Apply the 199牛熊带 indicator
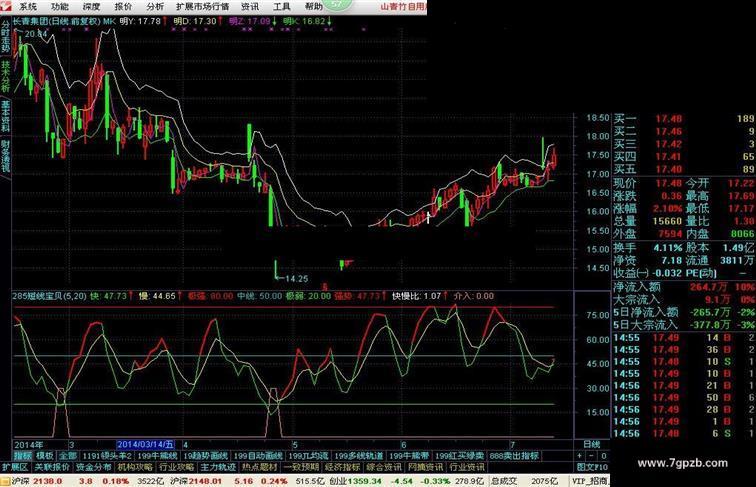The height and width of the screenshot is (487, 756). 409,456
